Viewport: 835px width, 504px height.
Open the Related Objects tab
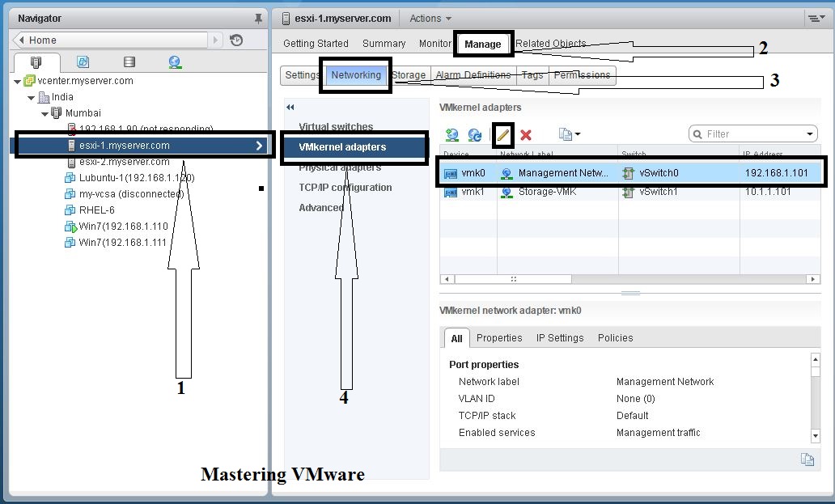point(551,44)
